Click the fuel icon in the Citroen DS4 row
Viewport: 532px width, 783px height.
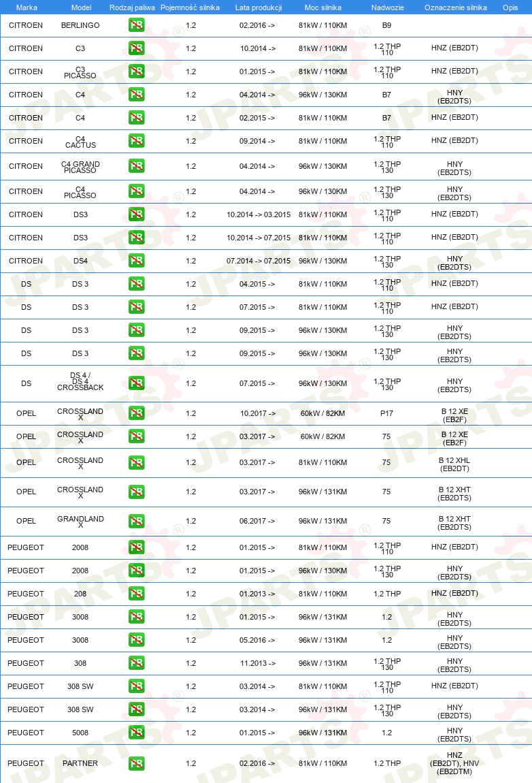tap(136, 261)
